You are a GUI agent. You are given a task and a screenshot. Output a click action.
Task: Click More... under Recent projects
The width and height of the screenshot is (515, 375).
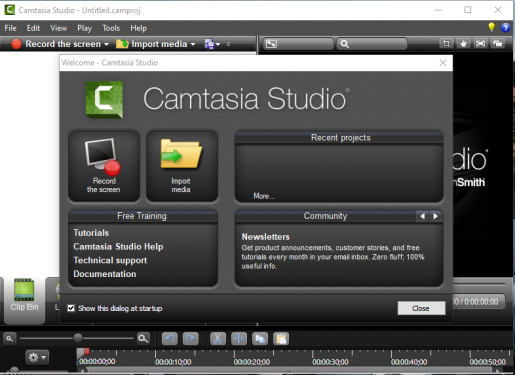click(264, 196)
